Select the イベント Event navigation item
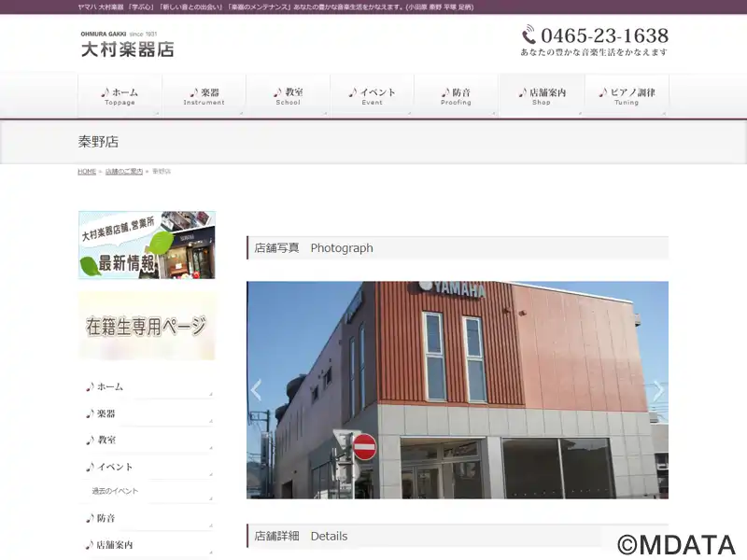Viewport: 747px width, 560px height. pyautogui.click(x=372, y=96)
